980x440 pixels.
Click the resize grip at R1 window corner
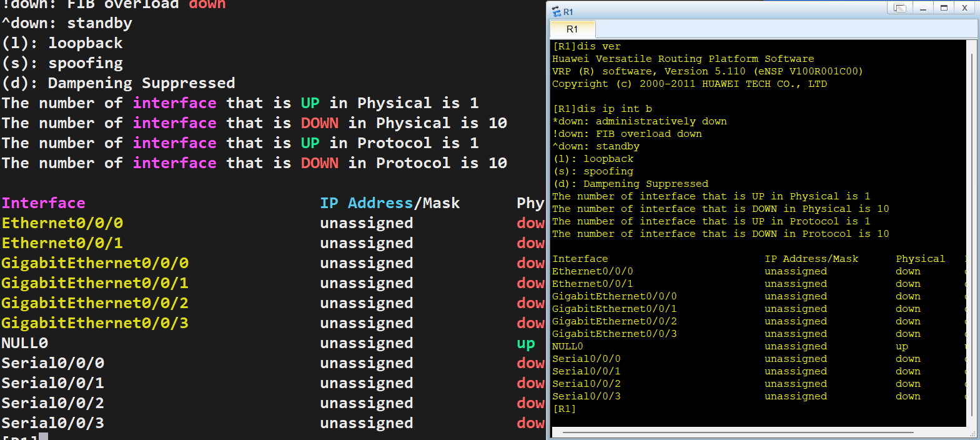click(973, 433)
